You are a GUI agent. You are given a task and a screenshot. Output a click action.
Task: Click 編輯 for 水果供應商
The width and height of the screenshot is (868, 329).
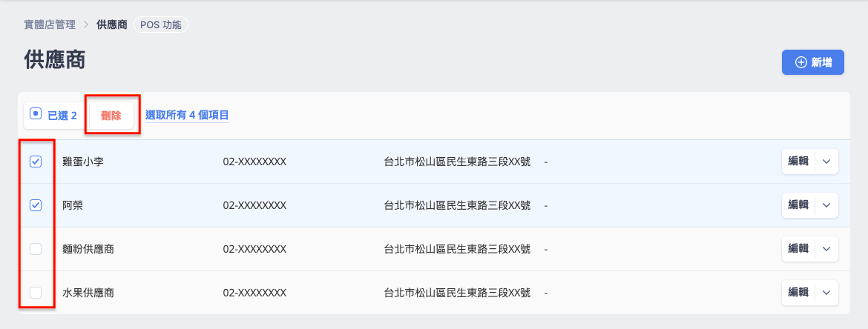tap(798, 293)
